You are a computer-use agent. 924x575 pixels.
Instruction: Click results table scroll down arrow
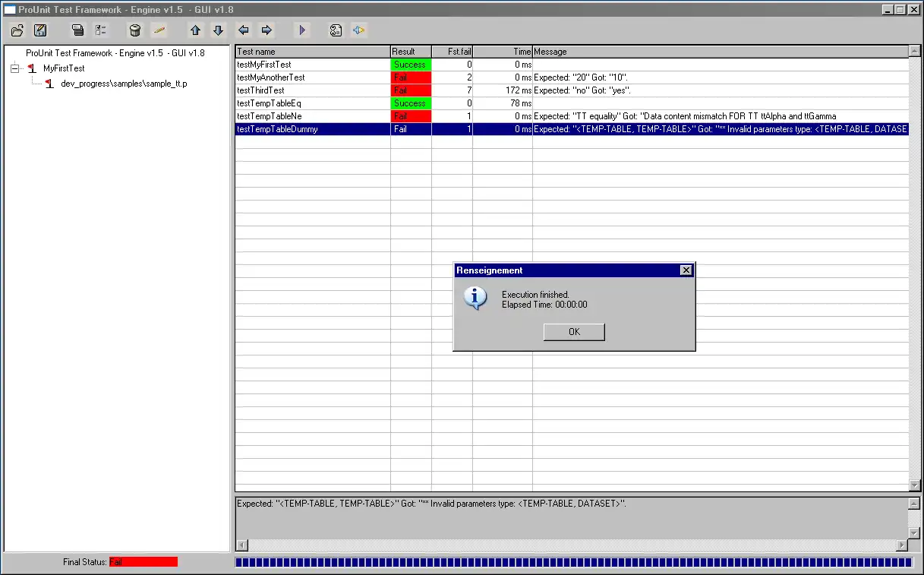click(914, 485)
